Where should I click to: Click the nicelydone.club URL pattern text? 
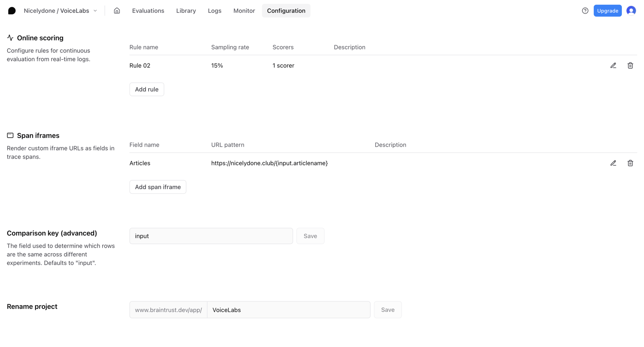click(x=270, y=163)
